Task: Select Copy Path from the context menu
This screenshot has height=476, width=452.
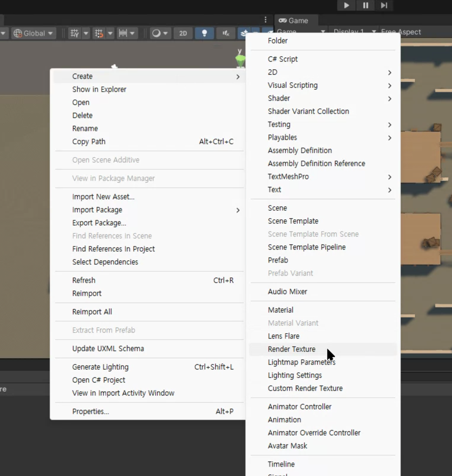Action: click(x=150, y=141)
